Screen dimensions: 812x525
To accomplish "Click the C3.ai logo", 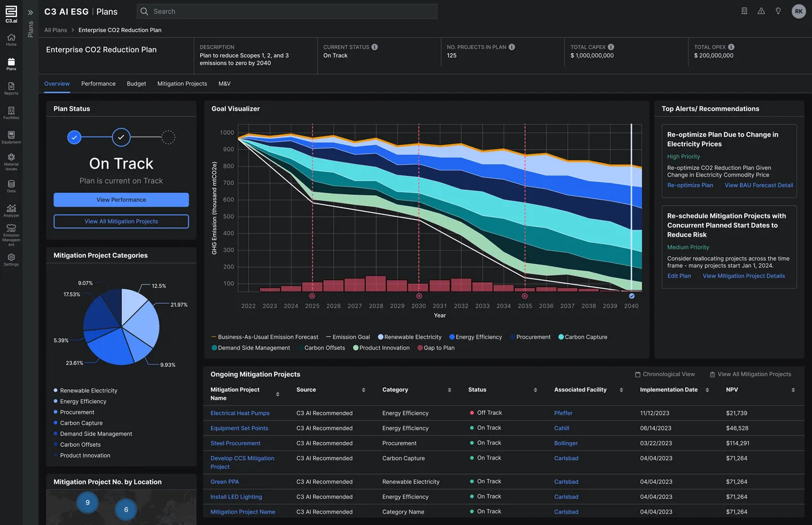I will [x=11, y=14].
